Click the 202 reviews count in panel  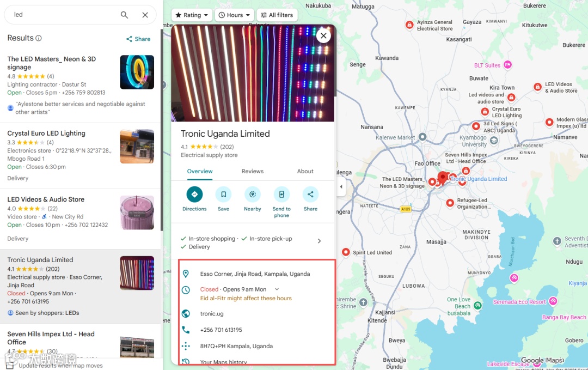coord(227,147)
